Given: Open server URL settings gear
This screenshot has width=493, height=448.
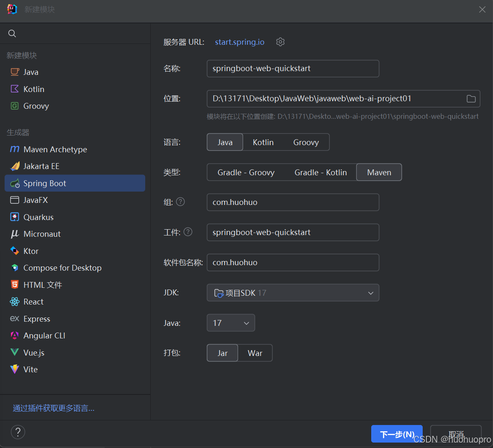Looking at the screenshot, I should point(280,42).
